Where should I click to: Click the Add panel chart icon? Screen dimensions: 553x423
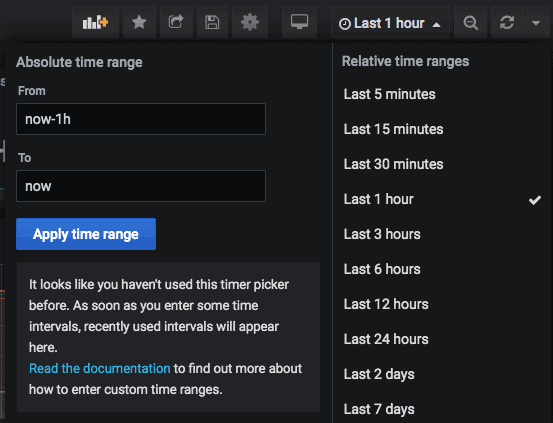click(95, 23)
